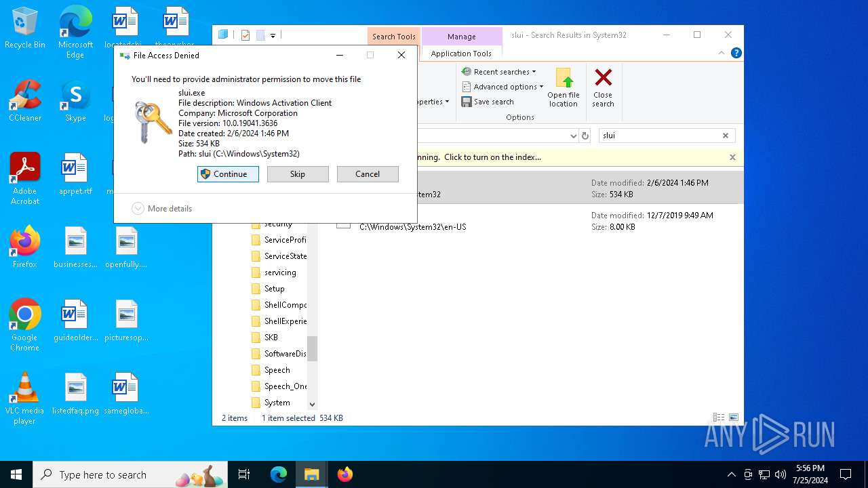
Task: Open the Windows Start menu
Action: (16, 474)
